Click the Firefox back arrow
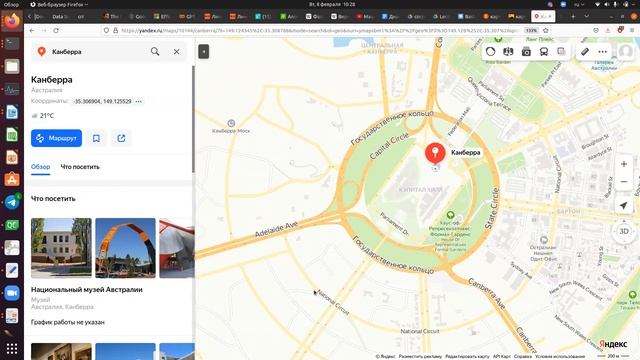The height and width of the screenshot is (360, 640). [32, 31]
